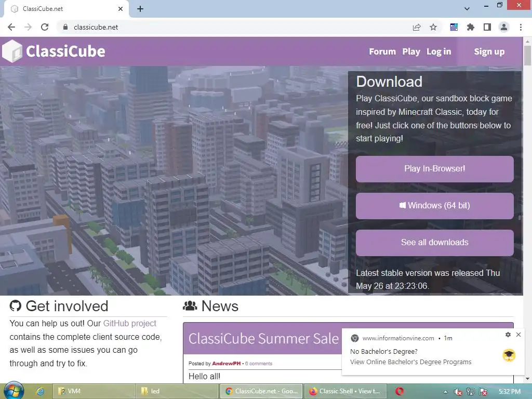Open the GitHub project link
The height and width of the screenshot is (399, 532).
(x=129, y=323)
